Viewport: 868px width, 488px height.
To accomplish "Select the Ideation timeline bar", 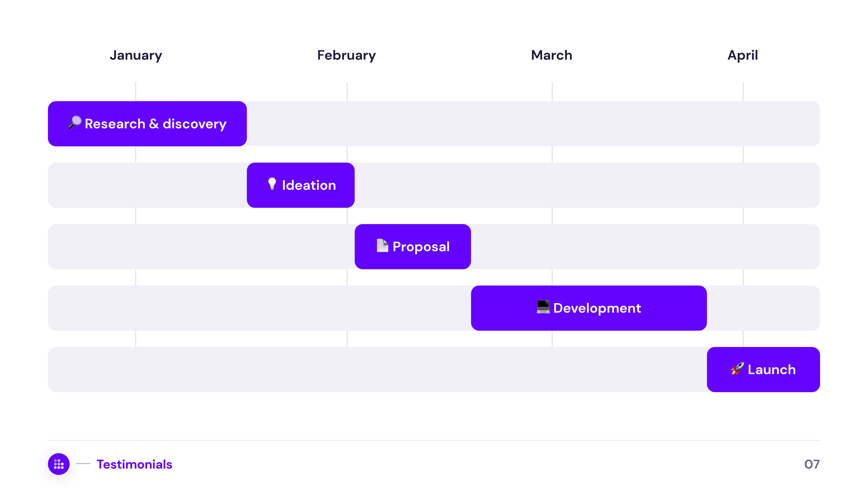I will click(301, 185).
